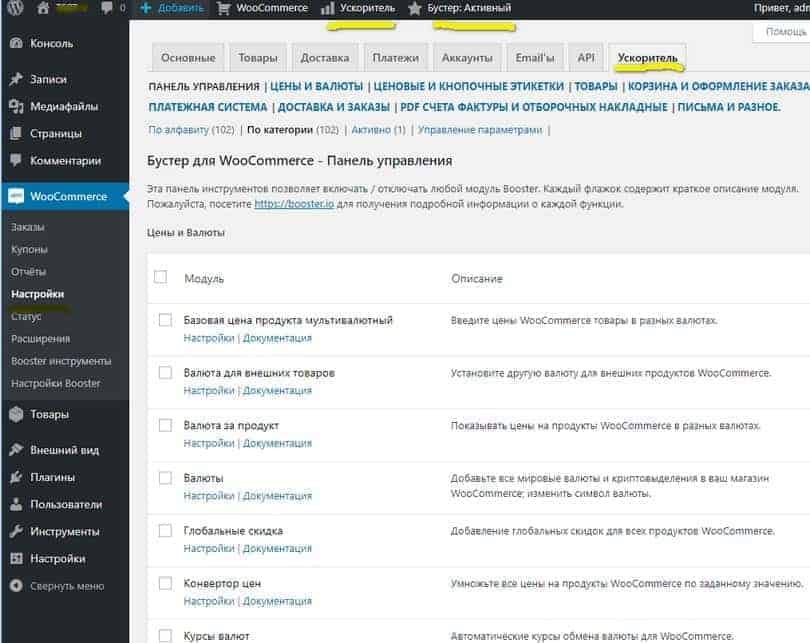Open ПИСЬМА И РАЗНОЕ section link
Image resolution: width=810 pixels, height=643 pixels.
tap(729, 107)
